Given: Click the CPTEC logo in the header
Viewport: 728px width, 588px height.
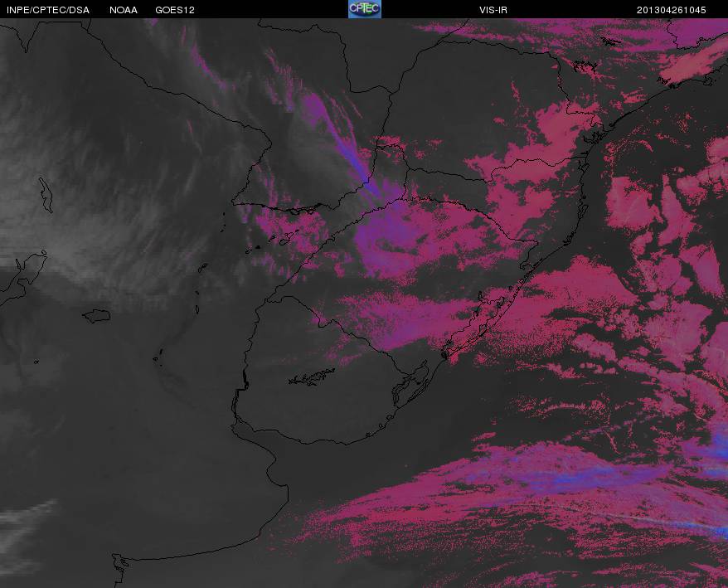Looking at the screenshot, I should coord(365,9).
